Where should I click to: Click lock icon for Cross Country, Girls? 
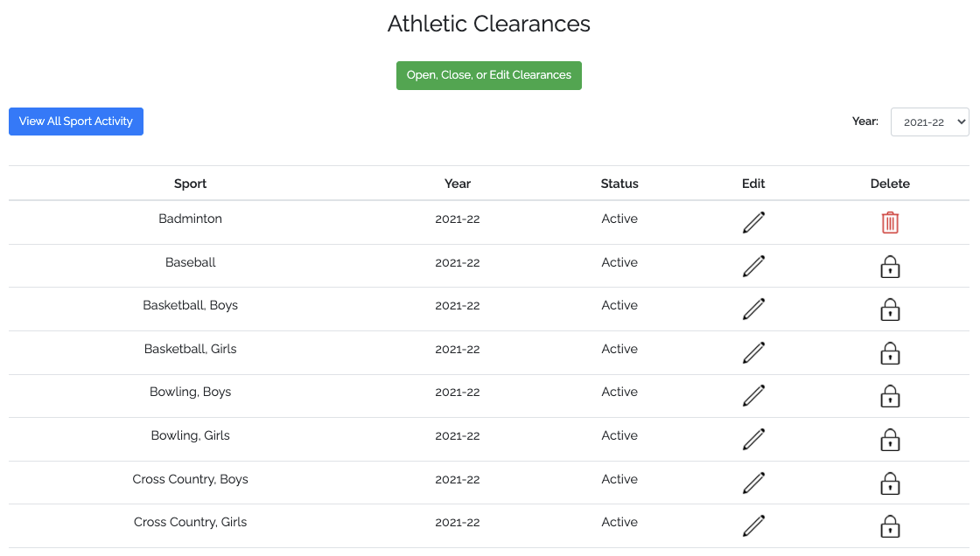point(890,526)
